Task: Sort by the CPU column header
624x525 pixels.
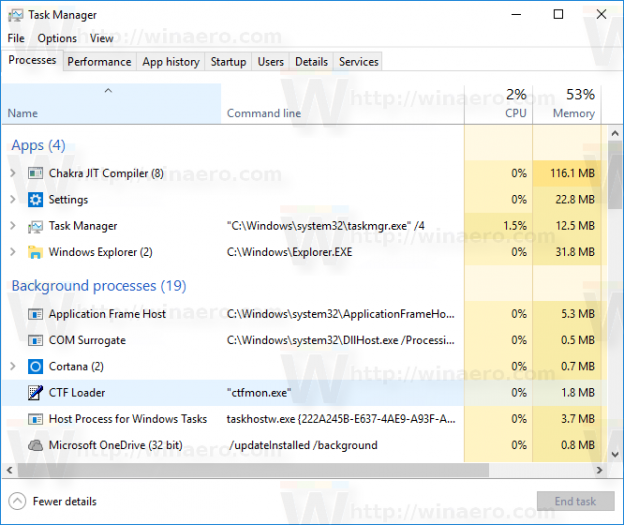Action: [498, 104]
